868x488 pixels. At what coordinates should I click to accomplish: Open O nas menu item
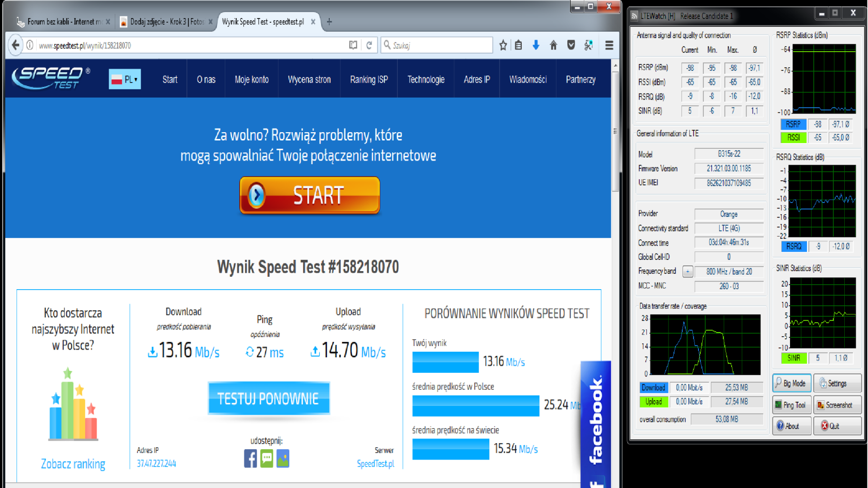tap(206, 80)
